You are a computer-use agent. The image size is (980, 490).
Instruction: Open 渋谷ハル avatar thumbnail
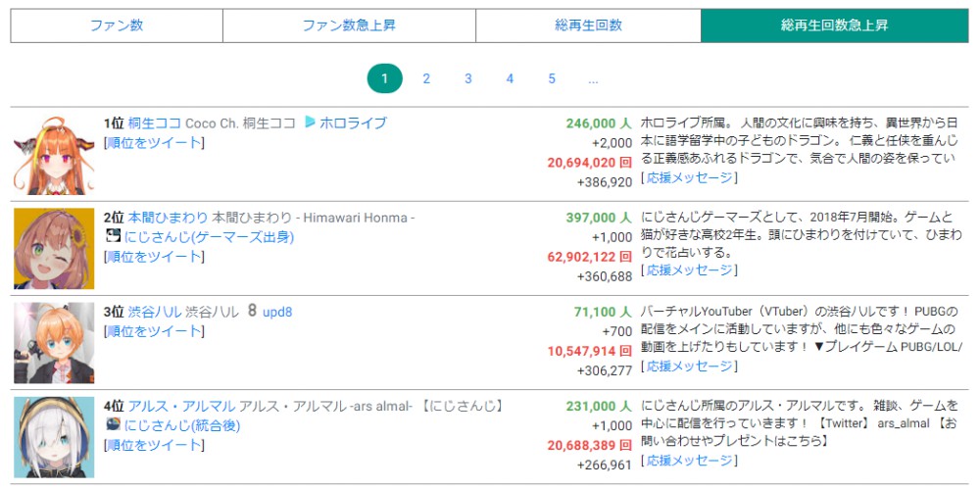(x=54, y=343)
